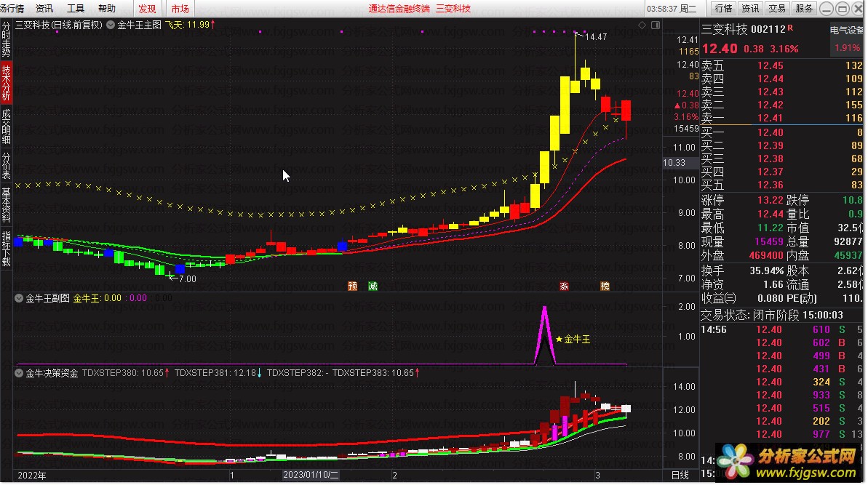
Task: Open the 帮助 menu
Action: pyautogui.click(x=107, y=8)
